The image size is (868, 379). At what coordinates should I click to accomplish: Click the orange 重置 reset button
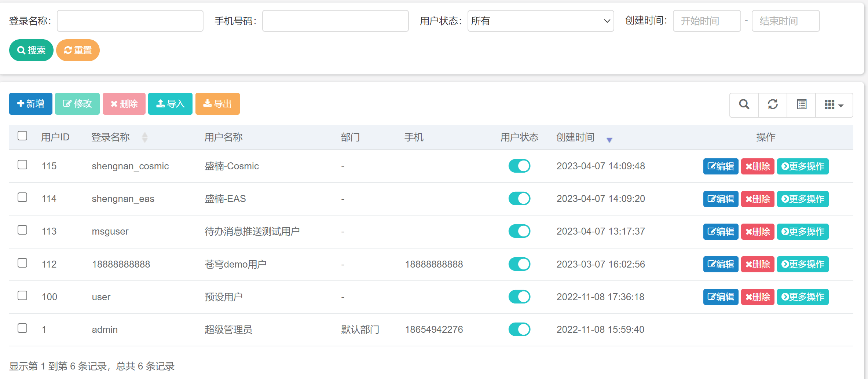pyautogui.click(x=78, y=50)
